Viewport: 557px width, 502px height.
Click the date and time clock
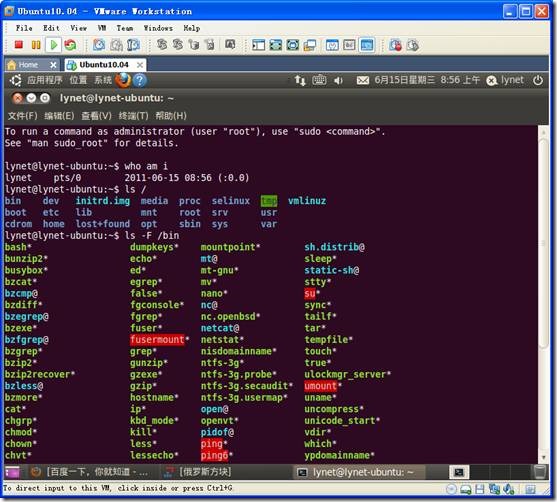click(427, 80)
